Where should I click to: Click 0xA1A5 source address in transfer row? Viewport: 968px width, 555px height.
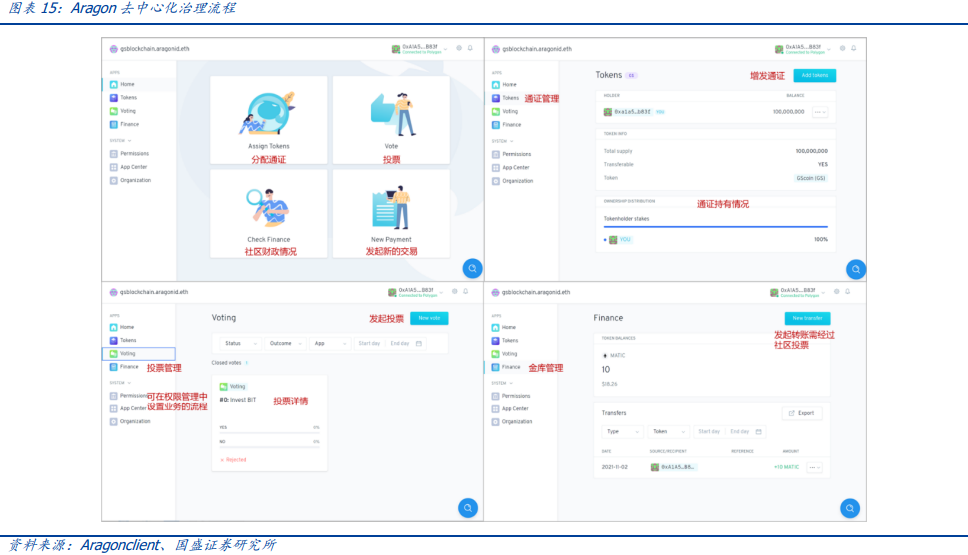tap(674, 467)
